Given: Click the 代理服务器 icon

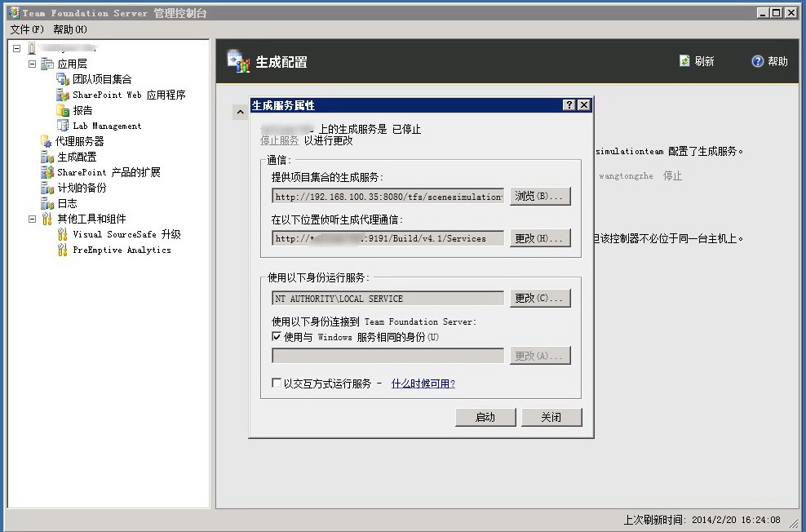Looking at the screenshot, I should [46, 141].
